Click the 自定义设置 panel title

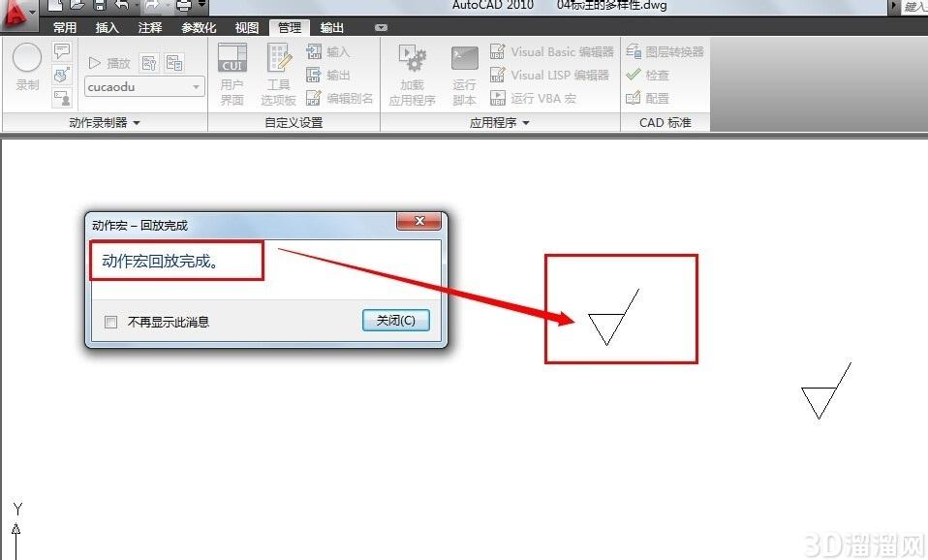click(294, 122)
